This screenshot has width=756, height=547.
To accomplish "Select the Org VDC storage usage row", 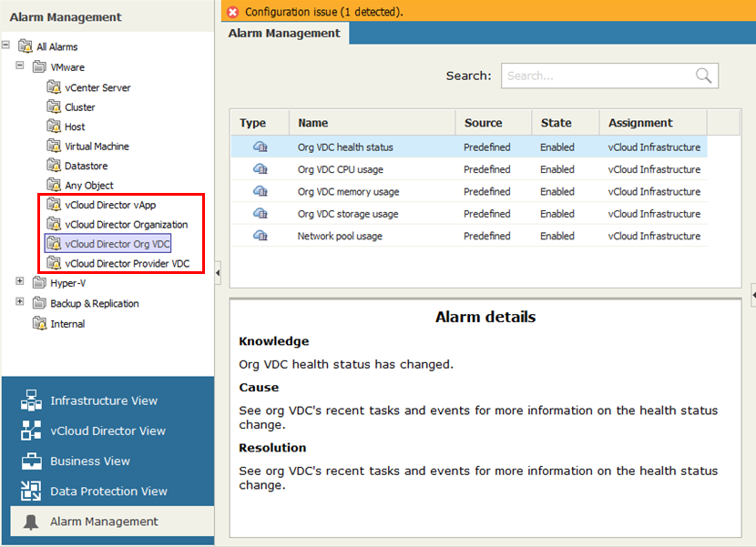I will click(x=469, y=213).
